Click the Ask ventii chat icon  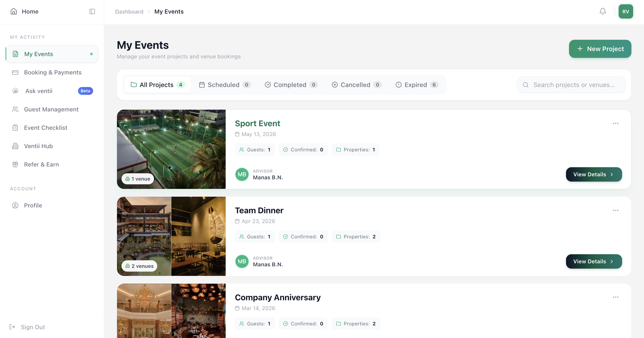(x=15, y=91)
